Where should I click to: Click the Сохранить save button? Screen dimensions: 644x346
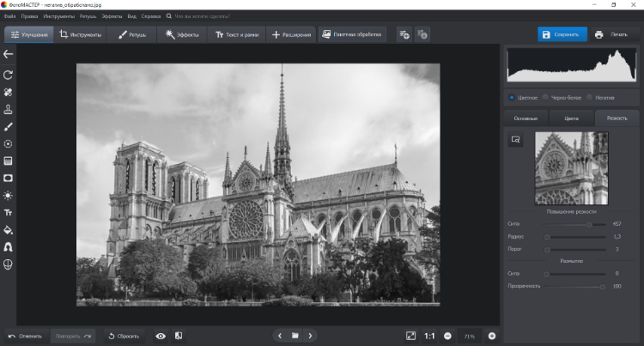pyautogui.click(x=562, y=34)
